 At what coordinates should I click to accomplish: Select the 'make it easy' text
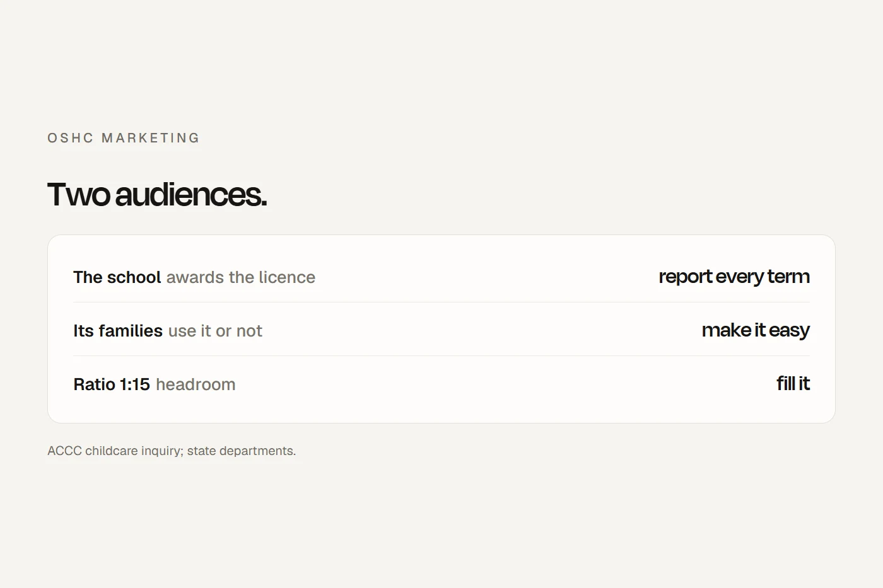(x=756, y=330)
